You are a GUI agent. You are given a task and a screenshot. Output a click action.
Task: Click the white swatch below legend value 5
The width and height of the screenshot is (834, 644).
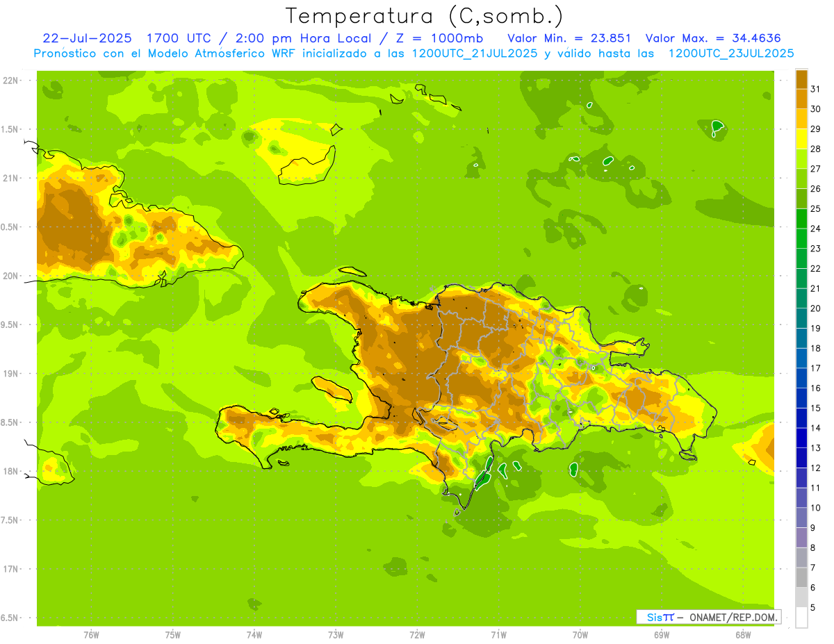coord(801,618)
